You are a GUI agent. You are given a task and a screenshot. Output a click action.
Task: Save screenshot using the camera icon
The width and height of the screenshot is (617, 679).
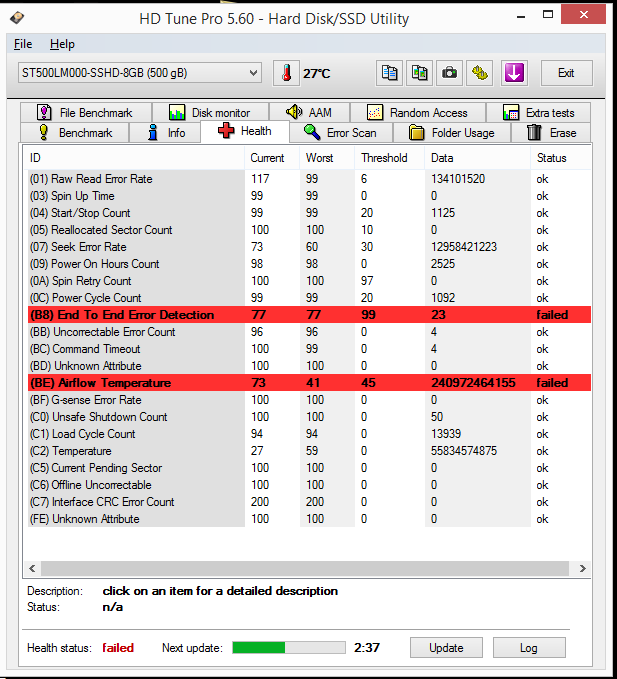coord(449,73)
